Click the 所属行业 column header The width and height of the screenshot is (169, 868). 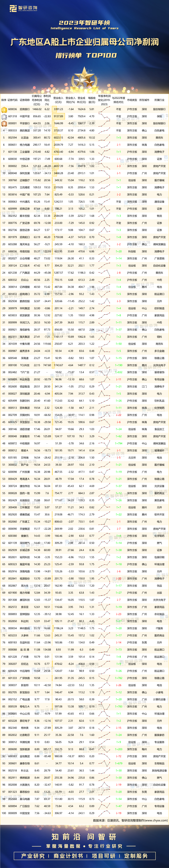pos(159,100)
